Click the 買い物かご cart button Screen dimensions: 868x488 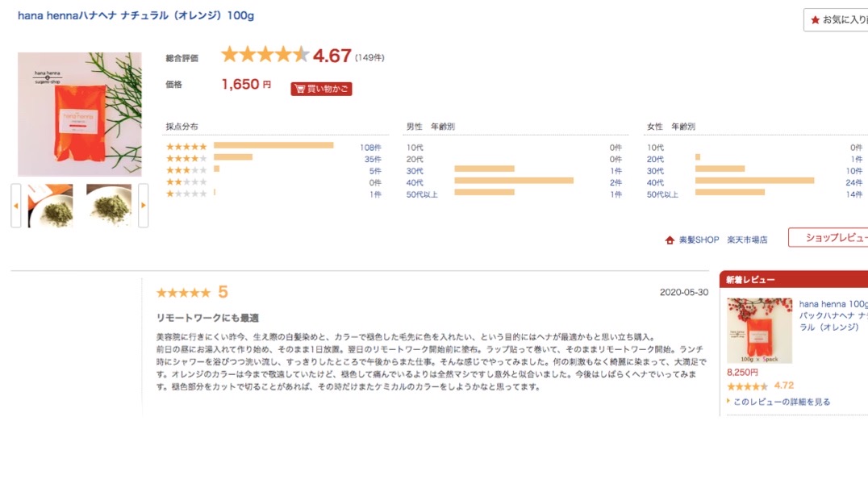[x=321, y=89]
